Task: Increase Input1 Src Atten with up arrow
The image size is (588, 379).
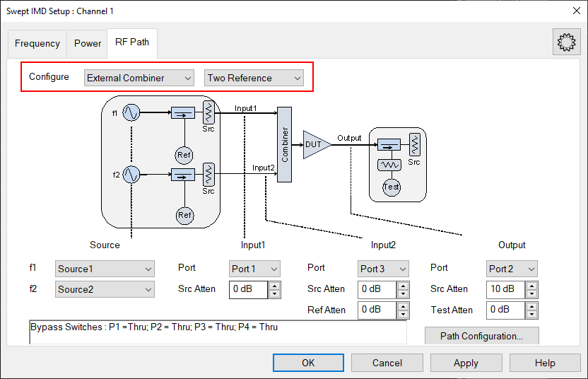Action: [x=275, y=285]
